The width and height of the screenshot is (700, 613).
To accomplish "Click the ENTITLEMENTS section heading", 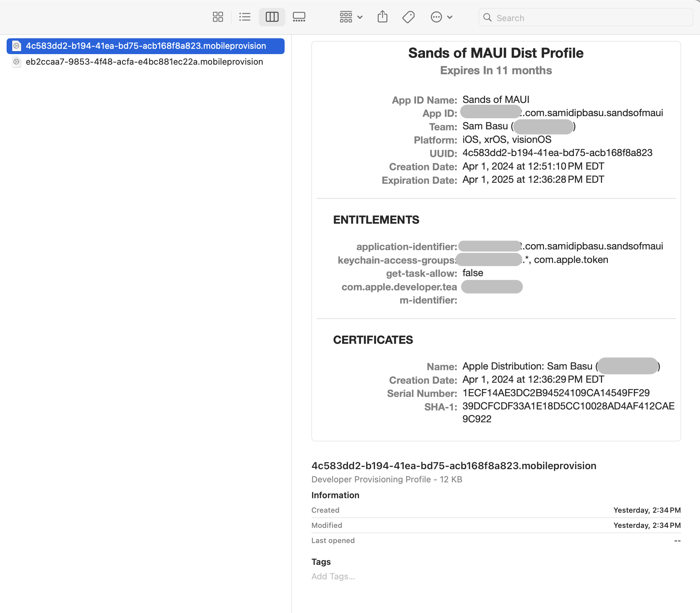I will 376,220.
